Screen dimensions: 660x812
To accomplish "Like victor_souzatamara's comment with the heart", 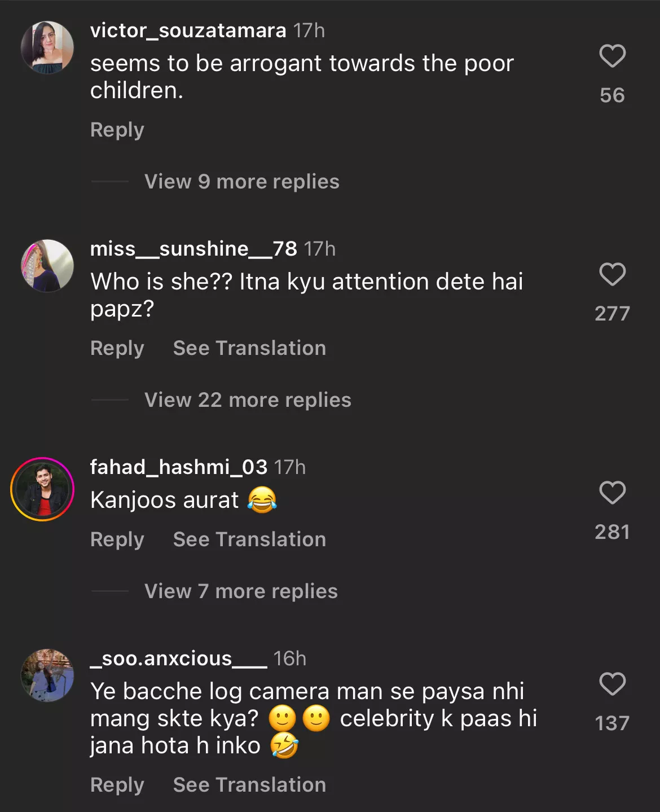I will click(612, 56).
